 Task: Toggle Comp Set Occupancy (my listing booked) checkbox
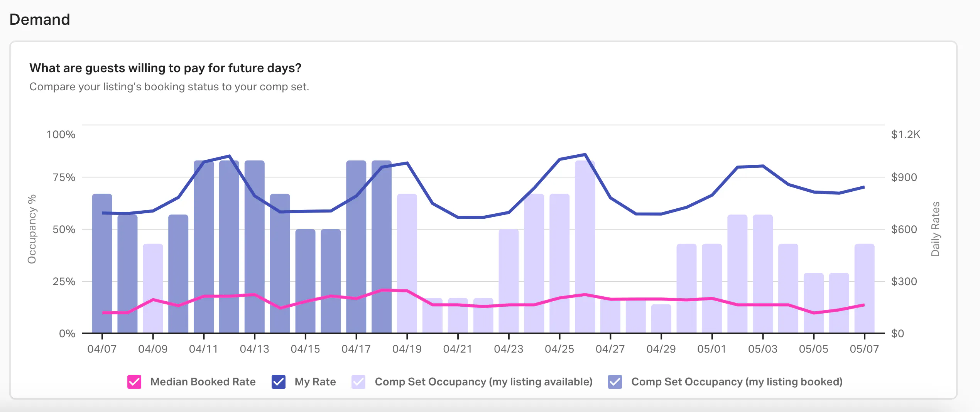coord(615,382)
